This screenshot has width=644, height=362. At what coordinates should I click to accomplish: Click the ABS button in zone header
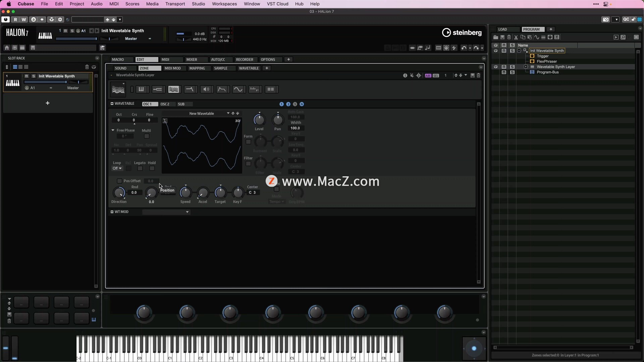(x=428, y=76)
